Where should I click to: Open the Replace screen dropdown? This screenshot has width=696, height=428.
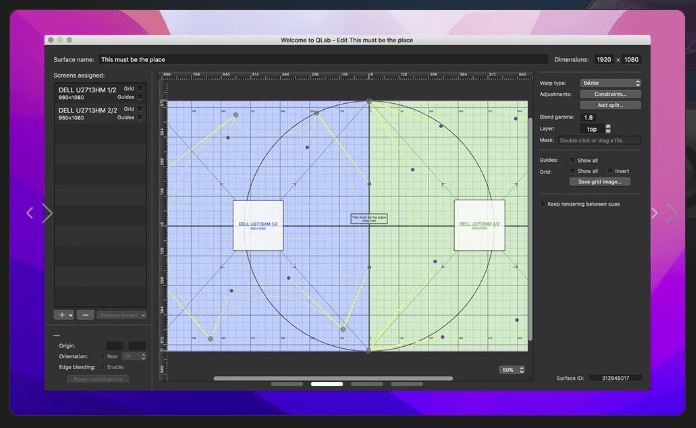coord(122,315)
